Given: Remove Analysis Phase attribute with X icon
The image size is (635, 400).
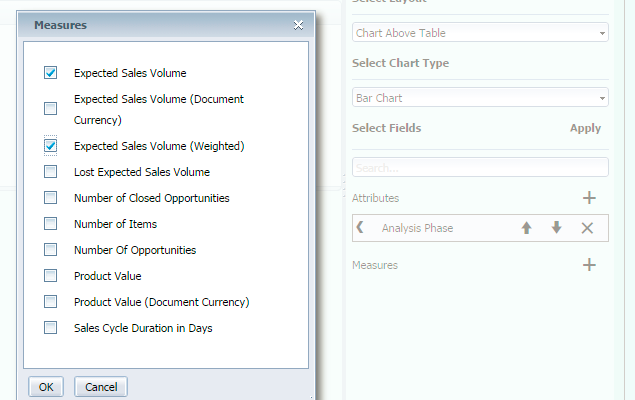Looking at the screenshot, I should (587, 228).
